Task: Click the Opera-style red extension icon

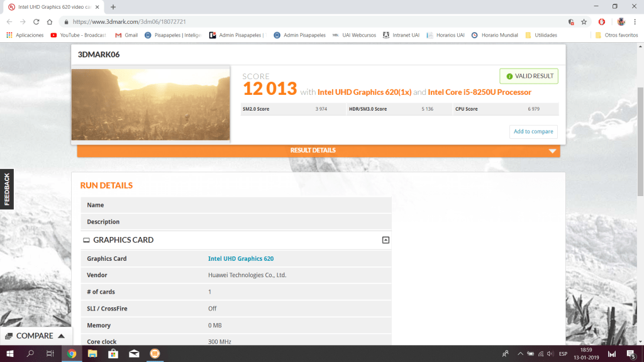Action: pos(602,21)
